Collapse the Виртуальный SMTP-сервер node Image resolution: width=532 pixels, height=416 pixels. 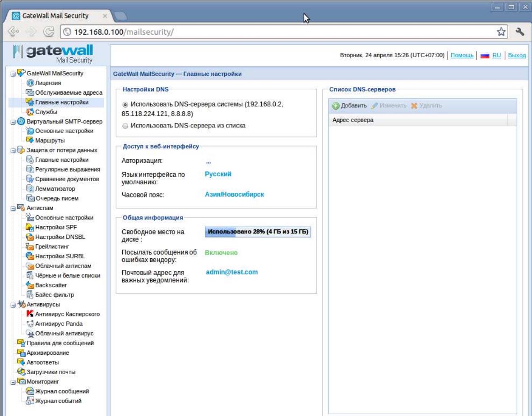pyautogui.click(x=13, y=122)
